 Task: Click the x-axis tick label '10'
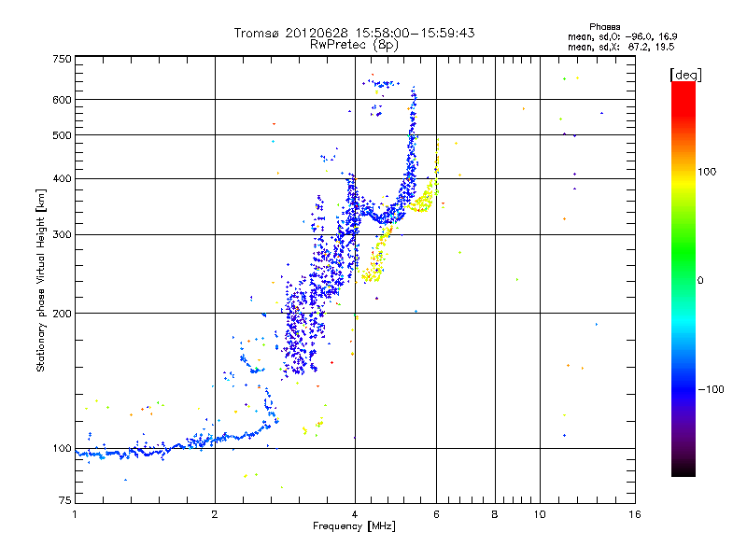click(x=540, y=514)
